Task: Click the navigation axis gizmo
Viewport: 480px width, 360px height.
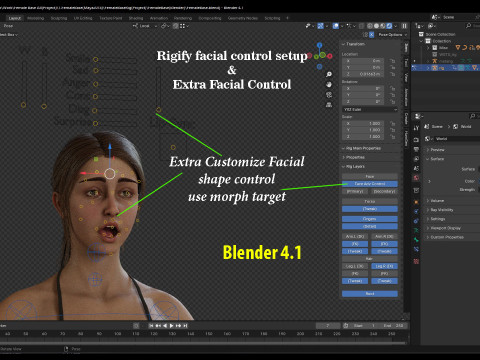Action: point(320,55)
